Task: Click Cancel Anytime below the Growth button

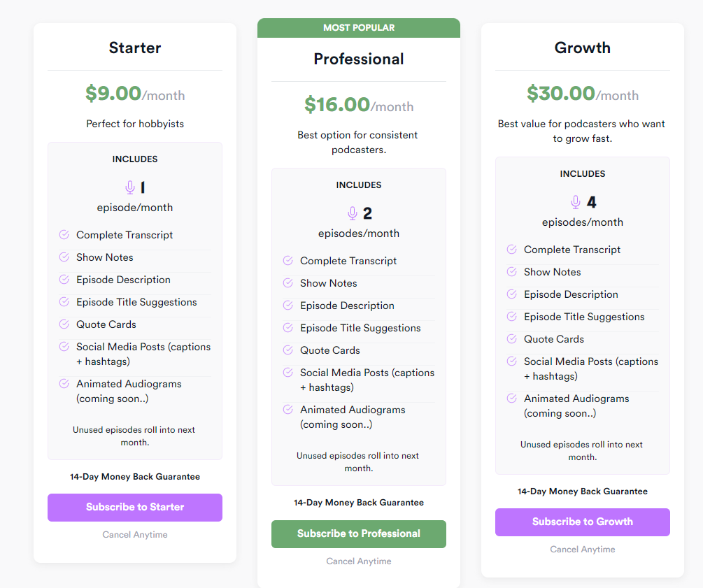Action: click(583, 550)
